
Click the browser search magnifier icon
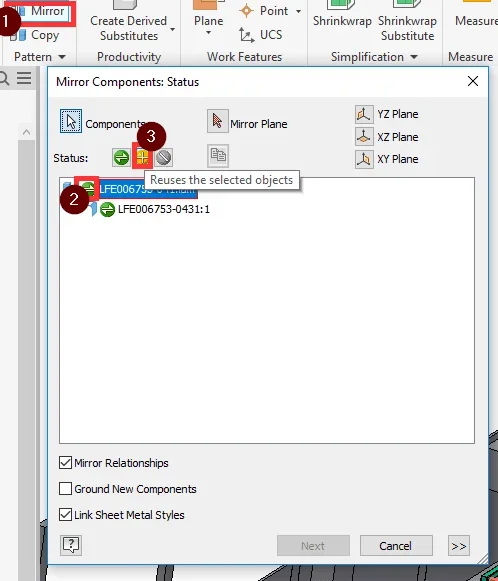pyautogui.click(x=4, y=79)
